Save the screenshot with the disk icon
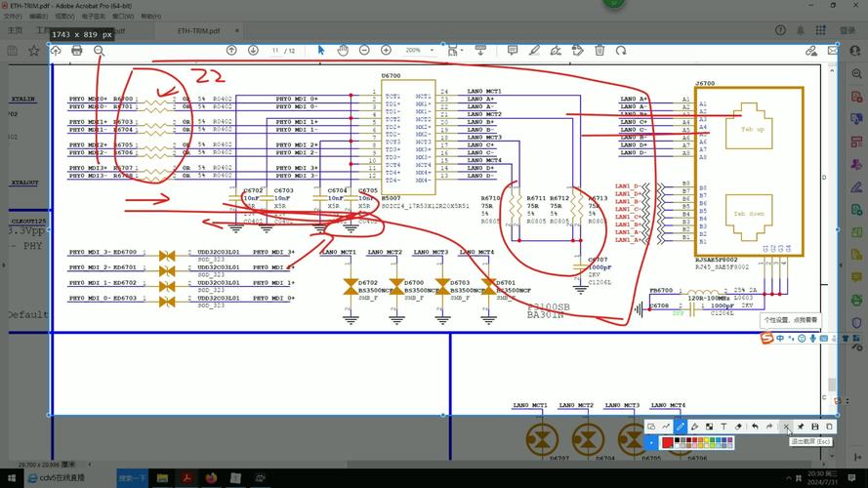The image size is (868, 488). 815,427
